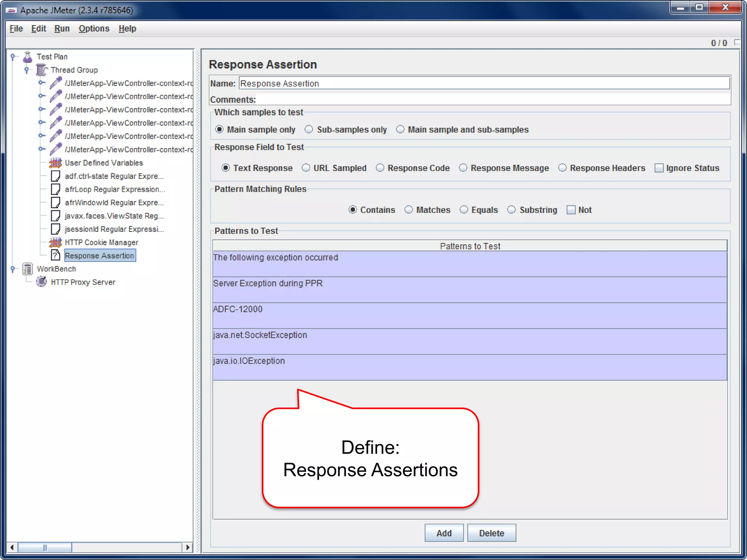Click the tree scrollbar right arrow
This screenshot has width=747, height=560.
[x=187, y=547]
